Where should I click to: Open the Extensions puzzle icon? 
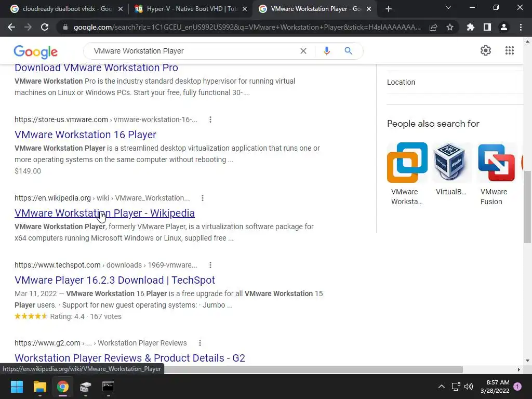coord(471,27)
